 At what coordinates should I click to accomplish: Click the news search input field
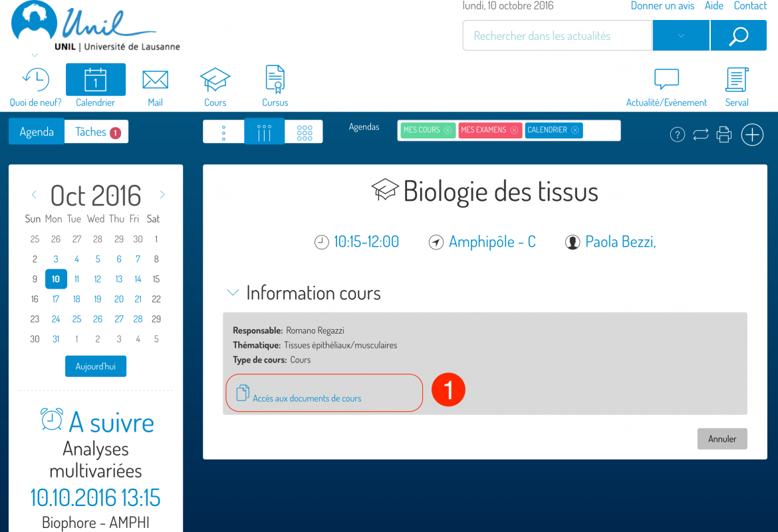tap(557, 36)
